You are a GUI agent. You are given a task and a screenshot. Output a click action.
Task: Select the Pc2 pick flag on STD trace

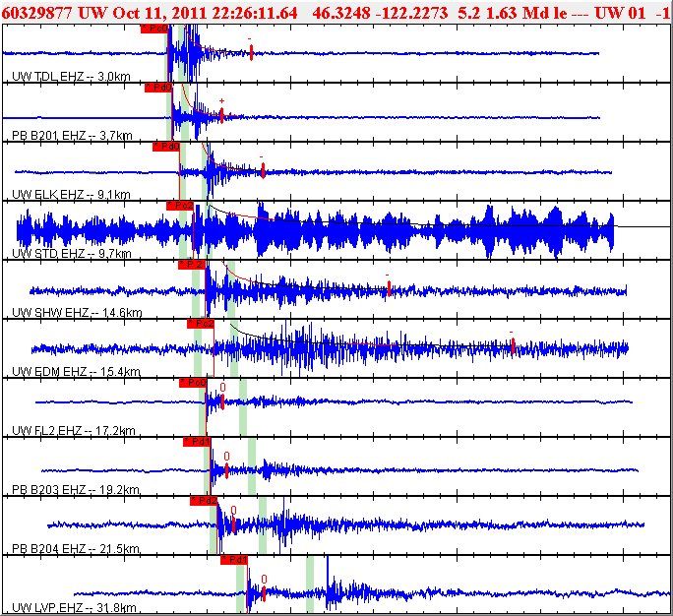point(180,206)
